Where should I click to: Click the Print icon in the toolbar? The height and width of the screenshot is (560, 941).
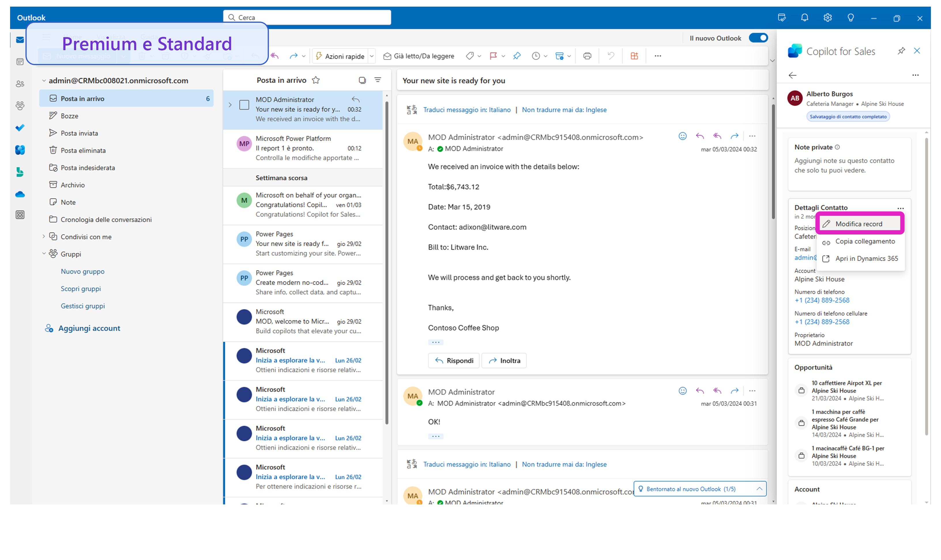point(587,56)
